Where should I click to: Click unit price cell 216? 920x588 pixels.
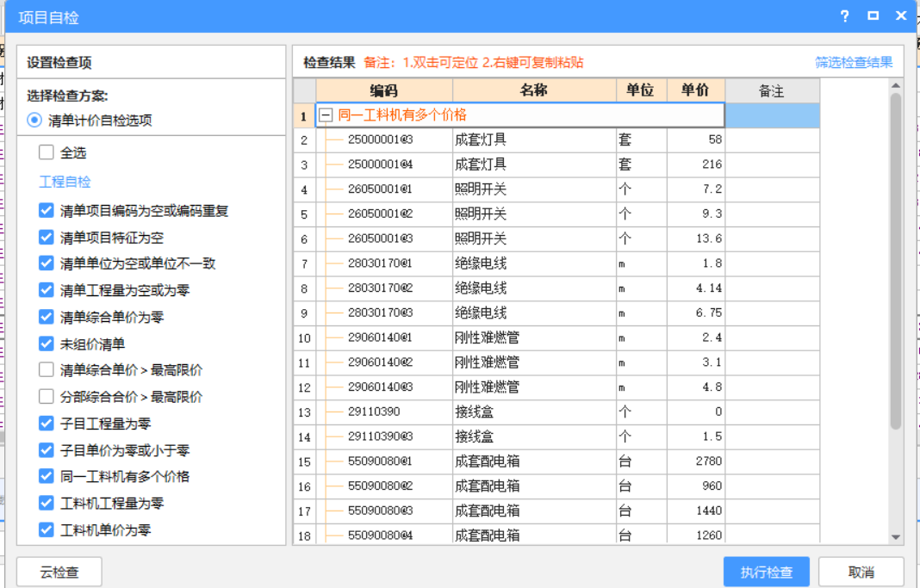tap(696, 164)
